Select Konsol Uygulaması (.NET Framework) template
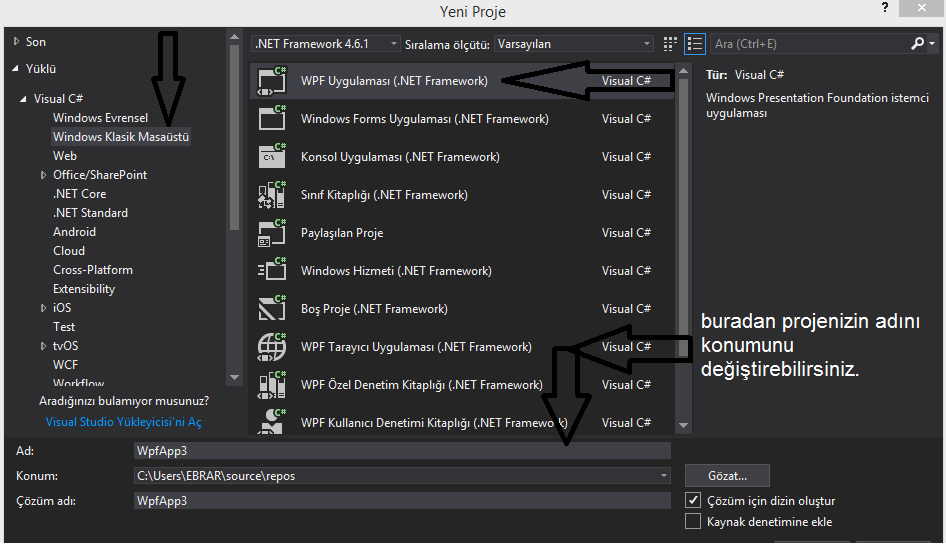Image resolution: width=946 pixels, height=547 pixels. [462, 157]
